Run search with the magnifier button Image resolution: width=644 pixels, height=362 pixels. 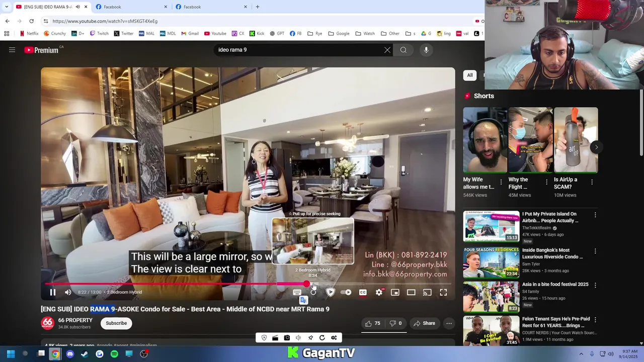404,50
